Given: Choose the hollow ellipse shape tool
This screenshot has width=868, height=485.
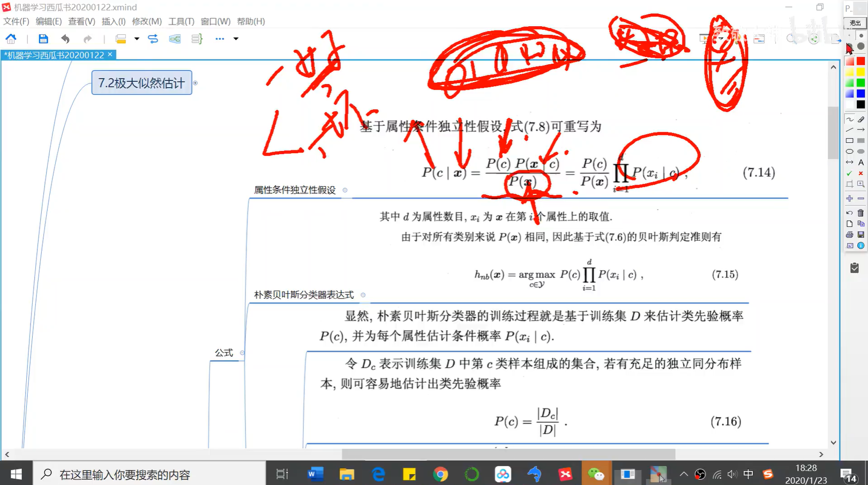Looking at the screenshot, I should pos(850,151).
